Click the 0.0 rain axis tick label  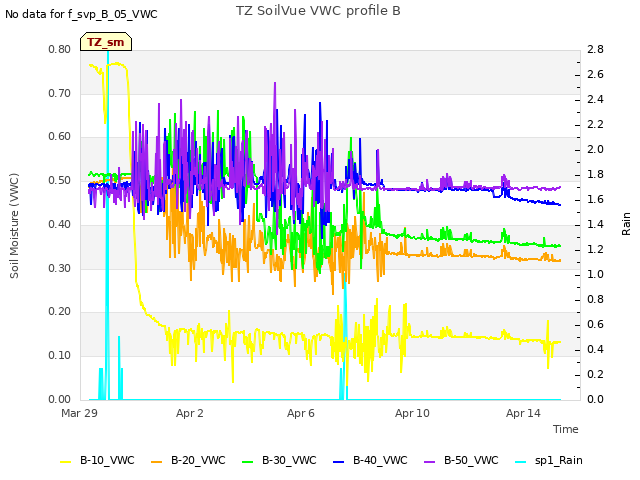(596, 399)
